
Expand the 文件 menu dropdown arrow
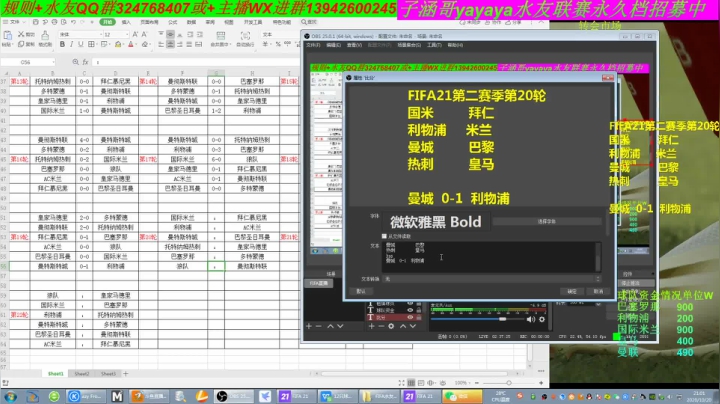pos(24,22)
